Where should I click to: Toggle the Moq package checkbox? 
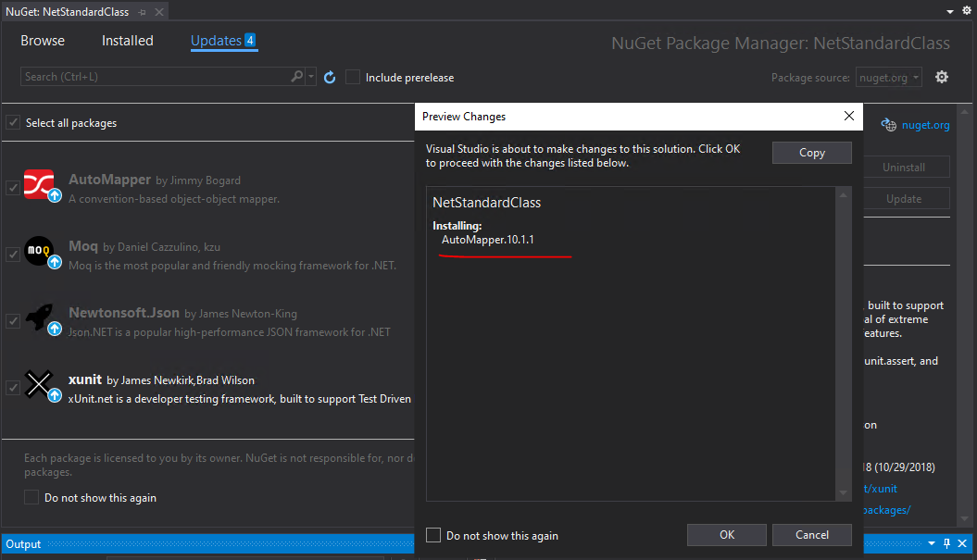(13, 255)
